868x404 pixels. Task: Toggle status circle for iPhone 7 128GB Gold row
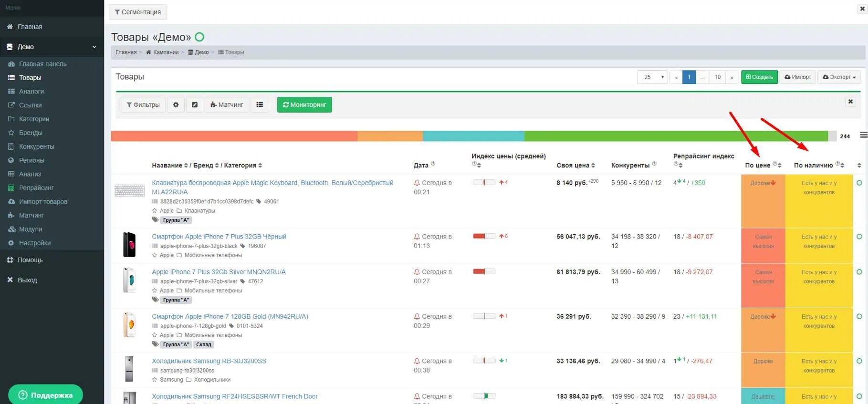coord(859,316)
